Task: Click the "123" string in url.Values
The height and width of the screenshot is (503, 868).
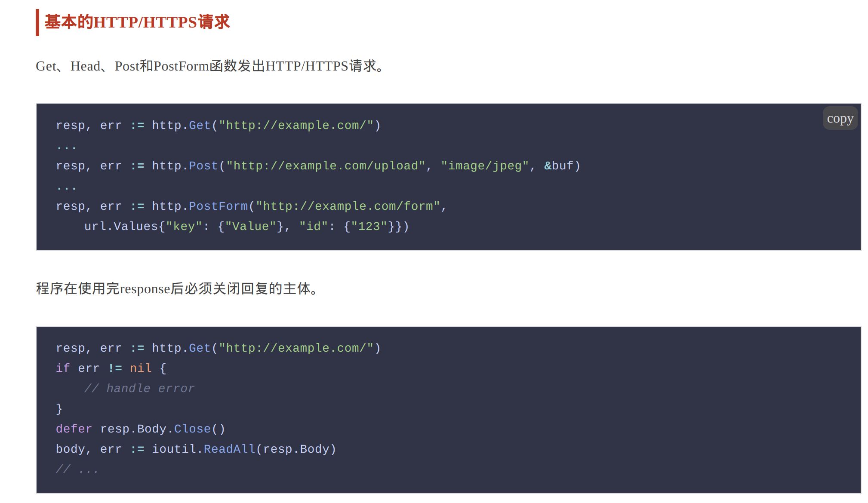Action: coord(369,227)
